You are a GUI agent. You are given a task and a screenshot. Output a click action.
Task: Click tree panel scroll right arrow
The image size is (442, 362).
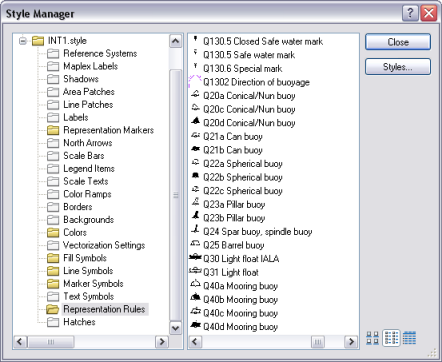click(x=162, y=342)
